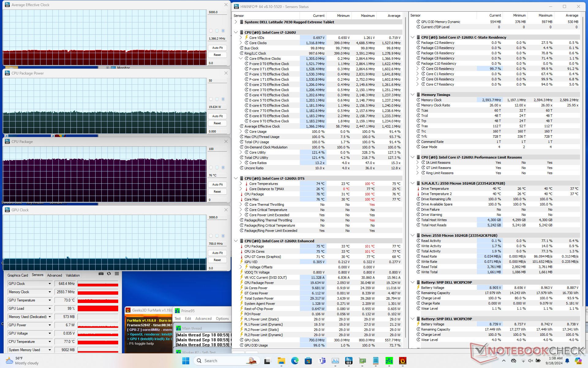Open Prime95 from the taskbar

389,361
